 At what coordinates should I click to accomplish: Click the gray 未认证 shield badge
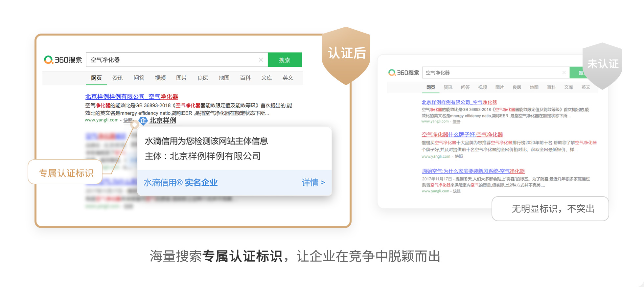click(602, 64)
